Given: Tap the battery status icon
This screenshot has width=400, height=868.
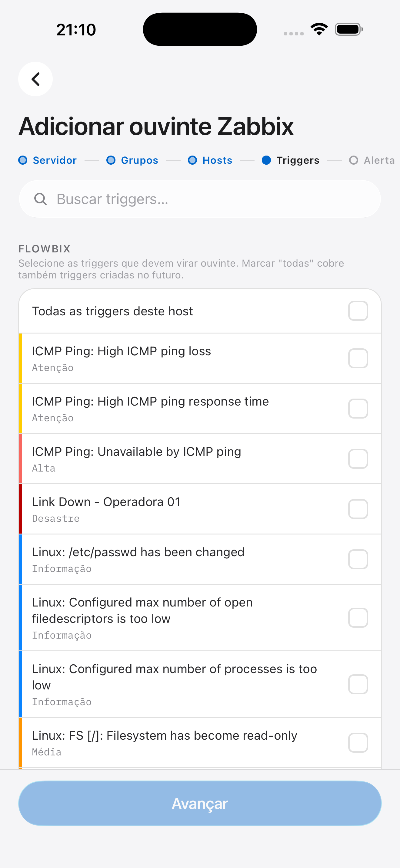Looking at the screenshot, I should click(349, 29).
